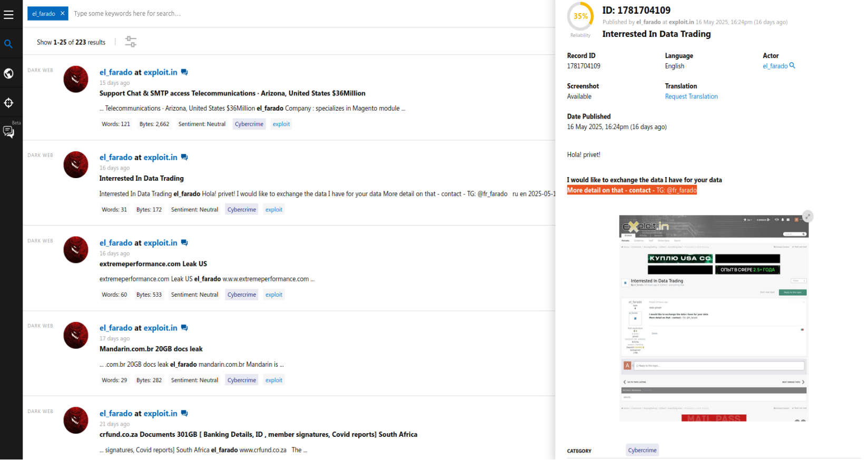
Task: Click Cybercrime tag on Interrested In Data Trading result
Action: tap(242, 210)
